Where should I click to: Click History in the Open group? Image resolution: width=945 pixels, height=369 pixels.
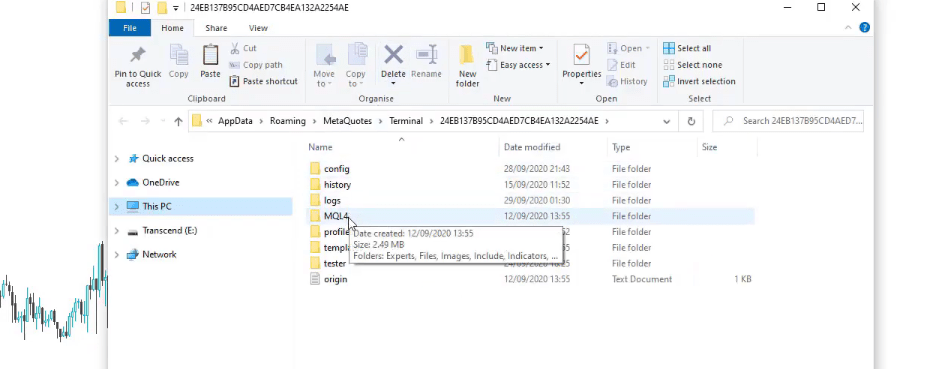[x=627, y=81]
